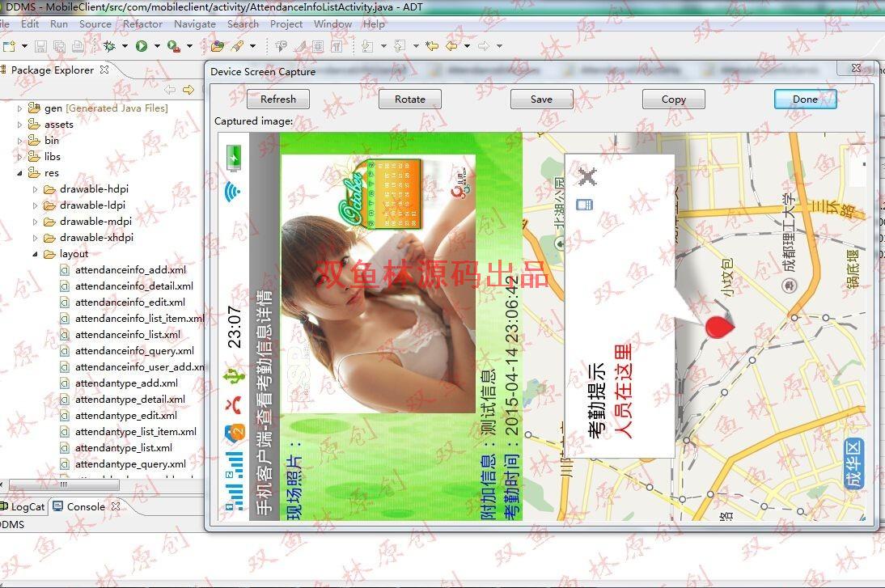Screen dimensions: 885x588
Task: Open the Edit menu
Action: [30, 23]
